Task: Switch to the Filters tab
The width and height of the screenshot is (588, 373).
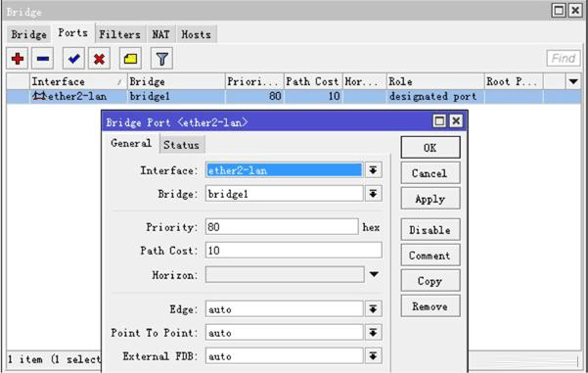Action: coord(119,34)
